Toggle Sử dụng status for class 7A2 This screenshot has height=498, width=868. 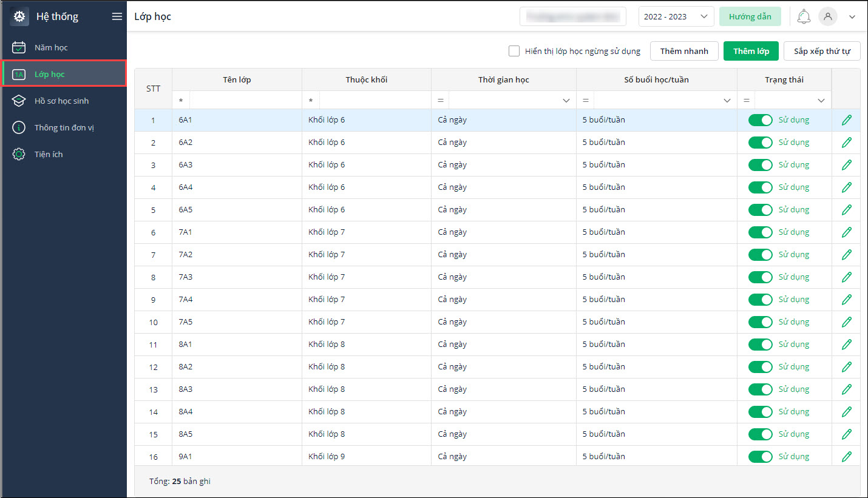coord(761,255)
